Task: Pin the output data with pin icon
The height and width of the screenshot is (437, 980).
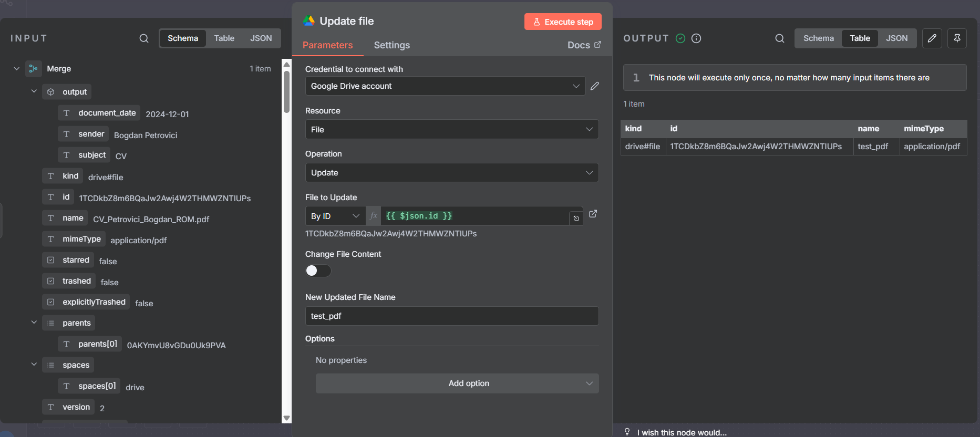Action: [x=957, y=38]
